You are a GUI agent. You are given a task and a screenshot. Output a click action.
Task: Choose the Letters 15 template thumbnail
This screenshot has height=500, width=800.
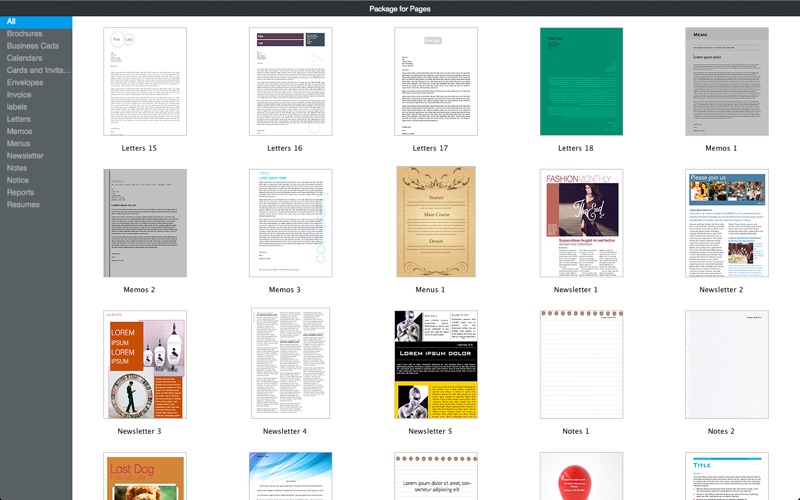(145, 82)
